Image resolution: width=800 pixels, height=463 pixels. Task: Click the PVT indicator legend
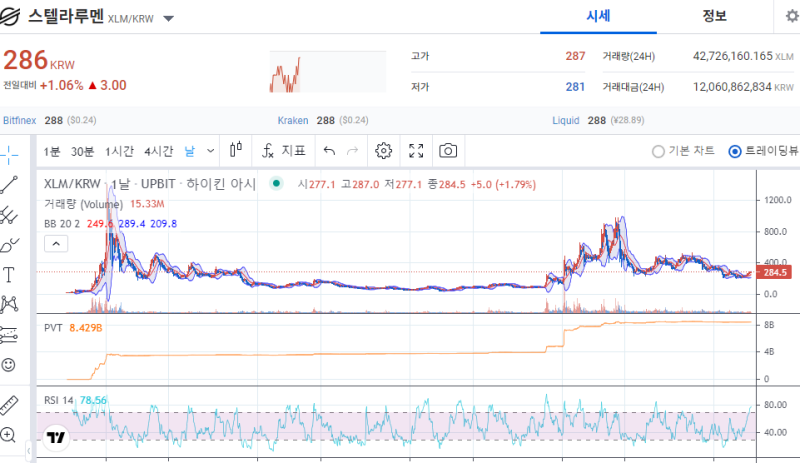pyautogui.click(x=53, y=328)
